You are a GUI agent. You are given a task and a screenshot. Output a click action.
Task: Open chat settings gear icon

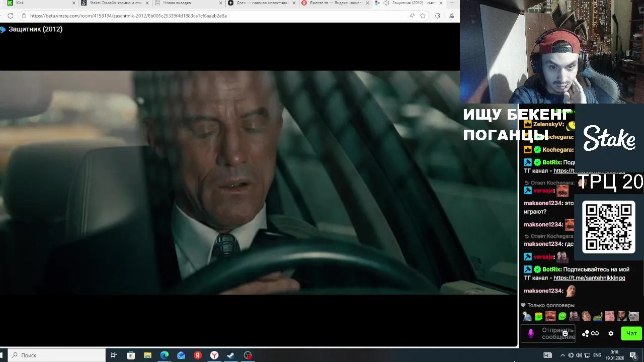coord(611,333)
